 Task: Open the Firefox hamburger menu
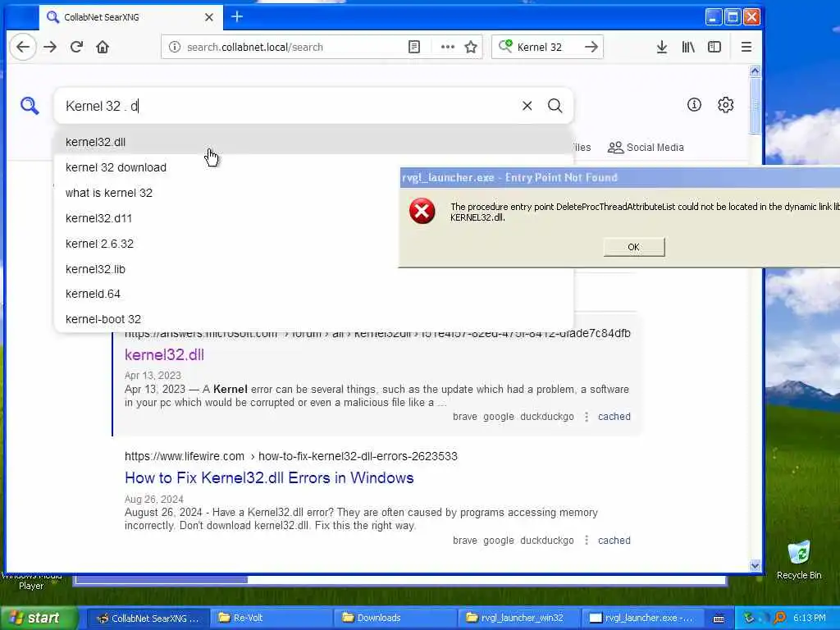coord(746,47)
